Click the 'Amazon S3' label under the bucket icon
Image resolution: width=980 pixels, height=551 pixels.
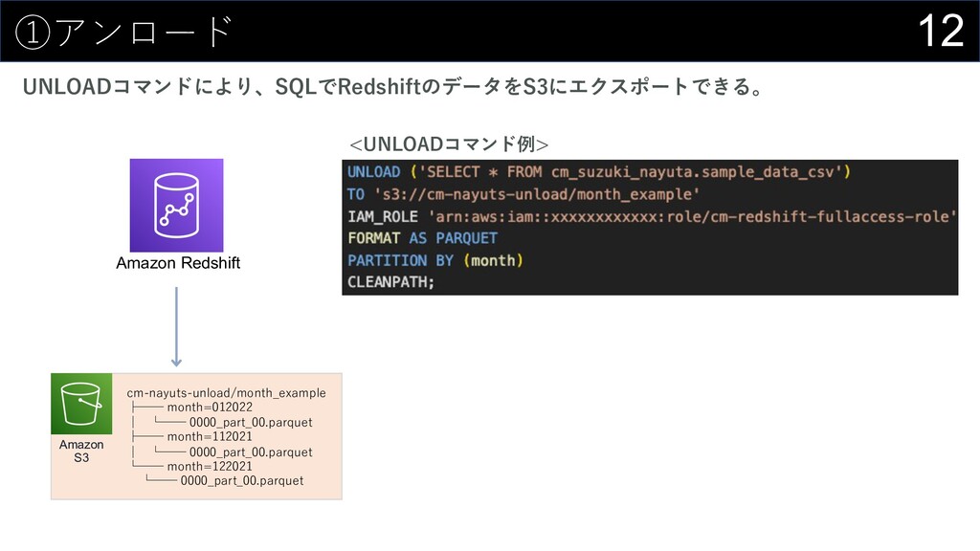tap(81, 452)
